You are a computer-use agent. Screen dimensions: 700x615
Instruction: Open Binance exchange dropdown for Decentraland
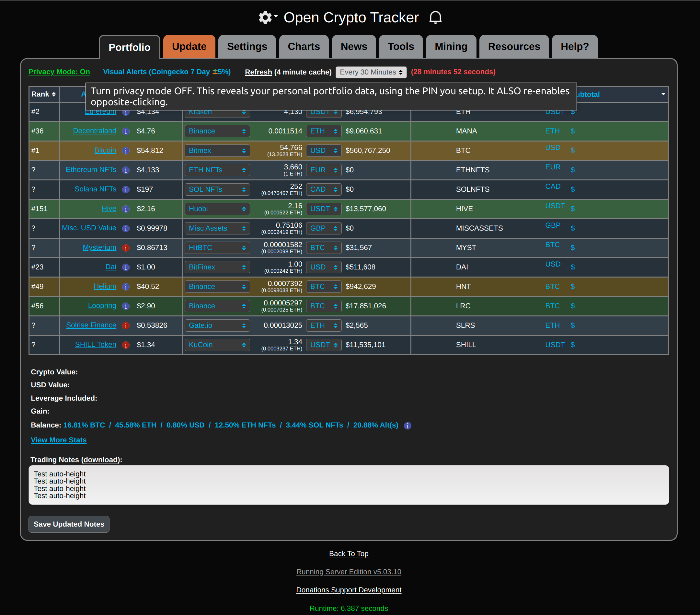(x=217, y=131)
